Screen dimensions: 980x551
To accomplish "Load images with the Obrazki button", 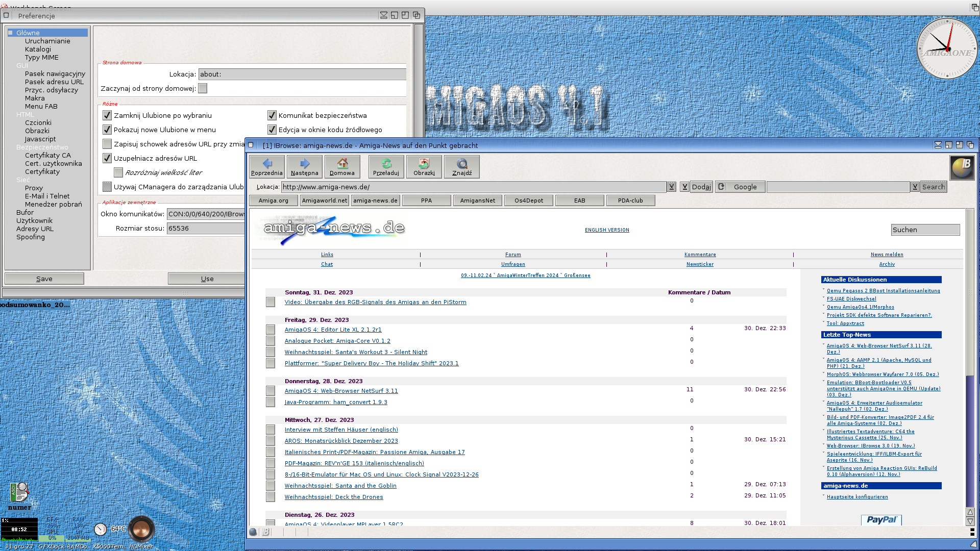I will coord(424,167).
